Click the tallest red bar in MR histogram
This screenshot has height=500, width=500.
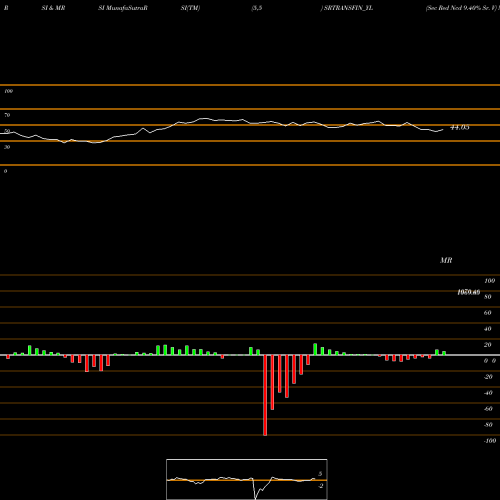click(265, 395)
